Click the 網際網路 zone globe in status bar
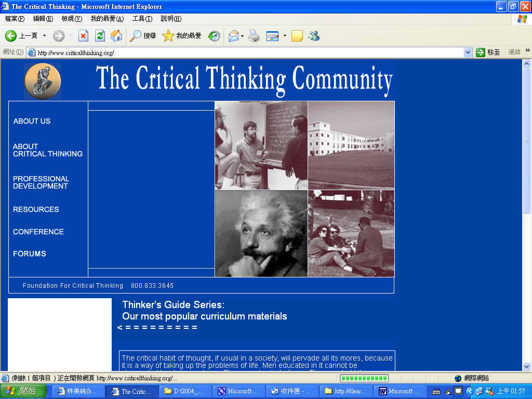Screen dimensions: 532x399 (458, 378)
